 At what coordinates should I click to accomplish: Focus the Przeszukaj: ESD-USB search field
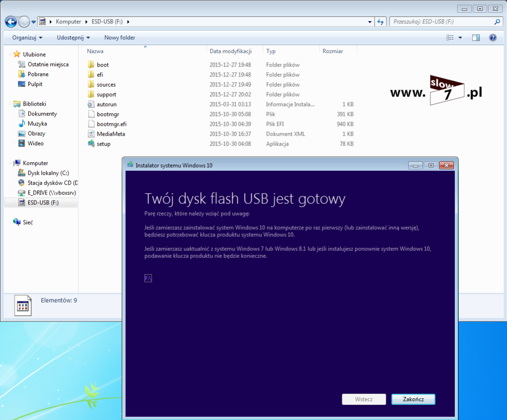tap(441, 22)
